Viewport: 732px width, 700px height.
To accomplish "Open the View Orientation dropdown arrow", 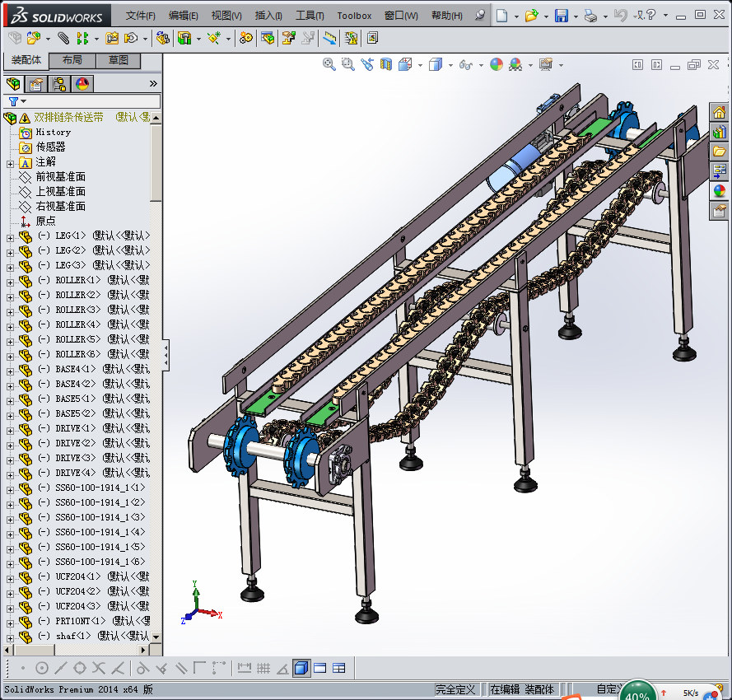I will [420, 65].
